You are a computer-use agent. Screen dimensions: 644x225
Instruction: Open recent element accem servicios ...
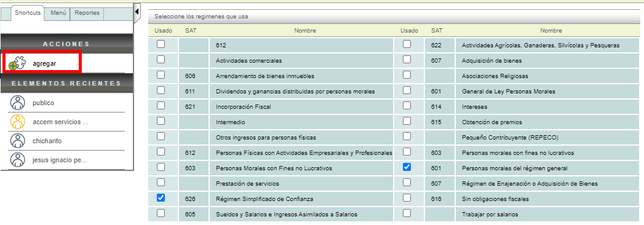pos(60,122)
